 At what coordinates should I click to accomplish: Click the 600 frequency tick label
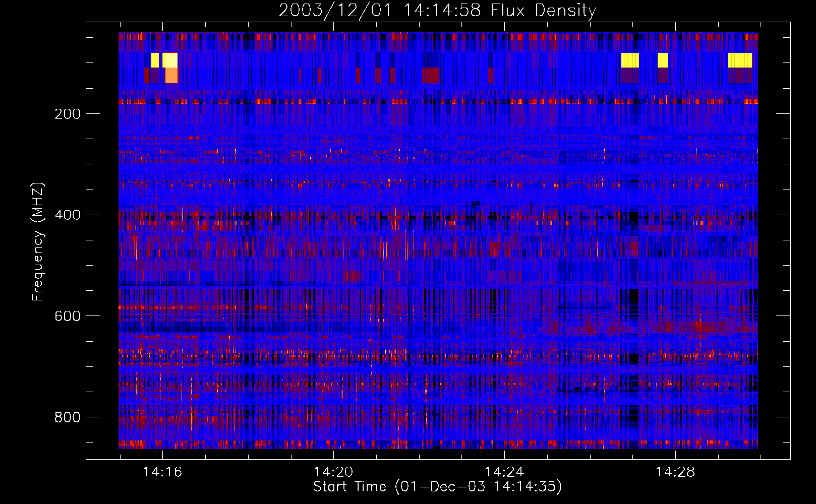(68, 316)
